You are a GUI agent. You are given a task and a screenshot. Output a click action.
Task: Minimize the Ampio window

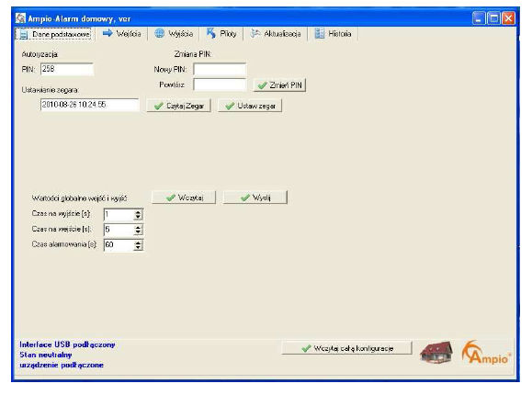click(479, 18)
